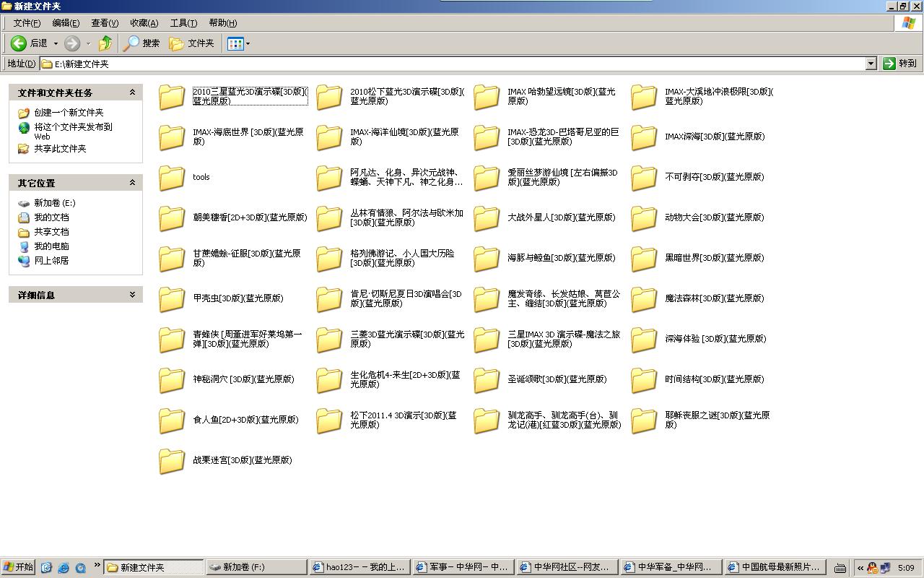Click 创建一个新文件夹 task link
Image resolution: width=924 pixels, height=578 pixels.
point(69,113)
